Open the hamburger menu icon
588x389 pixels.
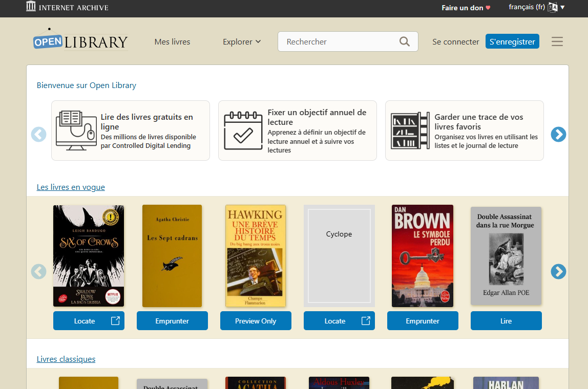click(557, 41)
